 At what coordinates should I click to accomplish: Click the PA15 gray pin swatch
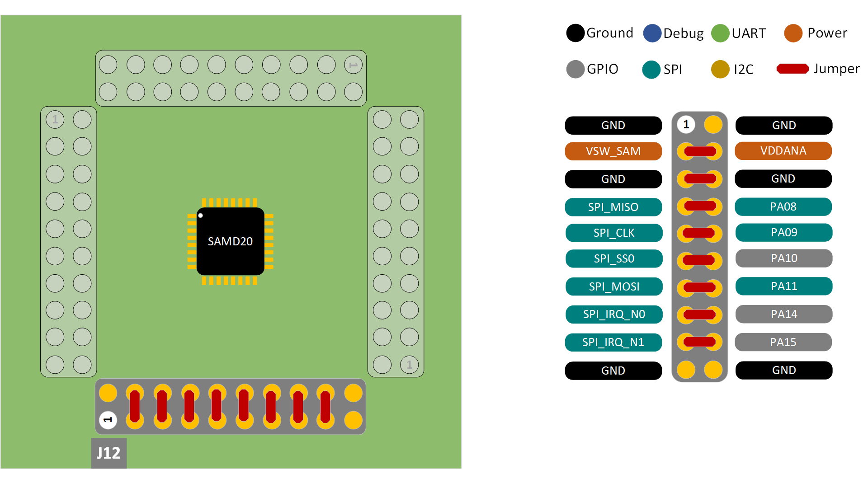tap(783, 342)
